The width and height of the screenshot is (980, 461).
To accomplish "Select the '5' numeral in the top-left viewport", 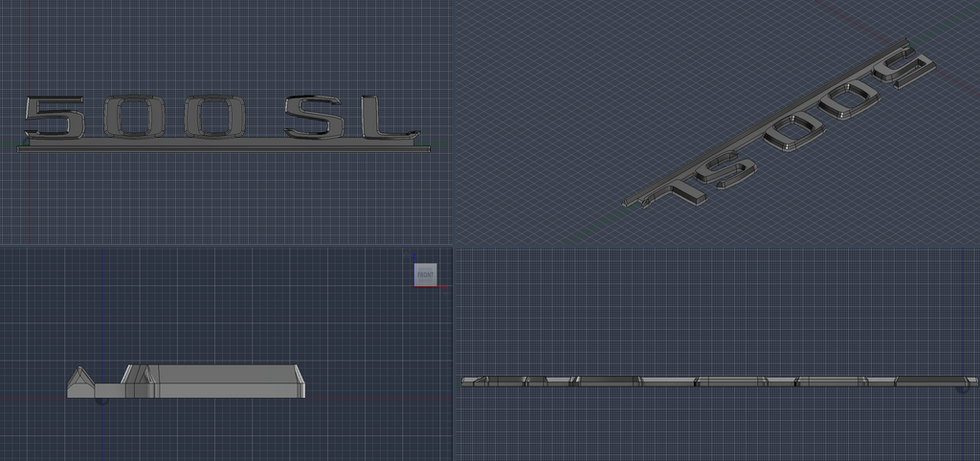I will point(54,117).
